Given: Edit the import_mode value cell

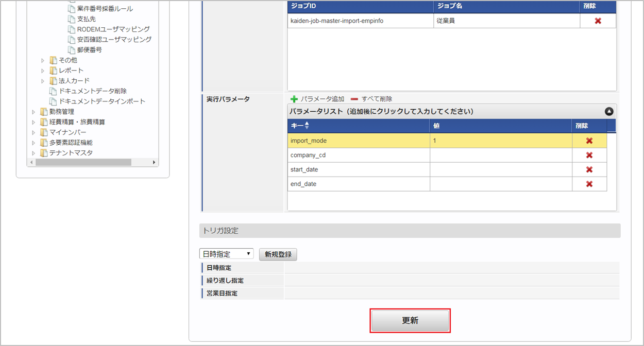Looking at the screenshot, I should 501,141.
